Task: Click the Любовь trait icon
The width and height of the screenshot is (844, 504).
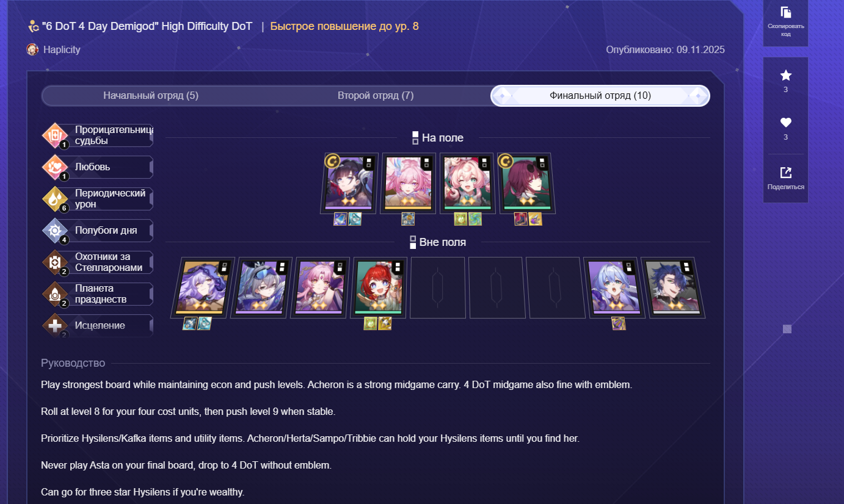Action: point(54,167)
